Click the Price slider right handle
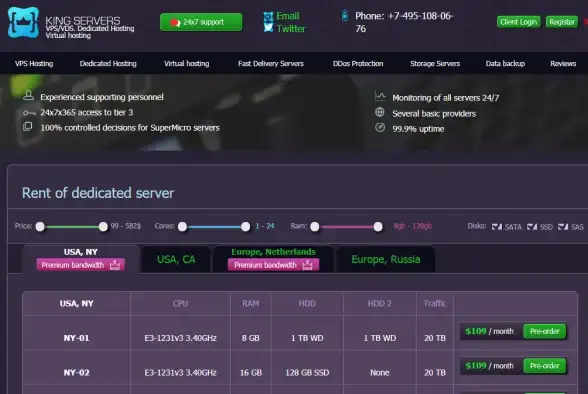This screenshot has width=588, height=394. (103, 226)
